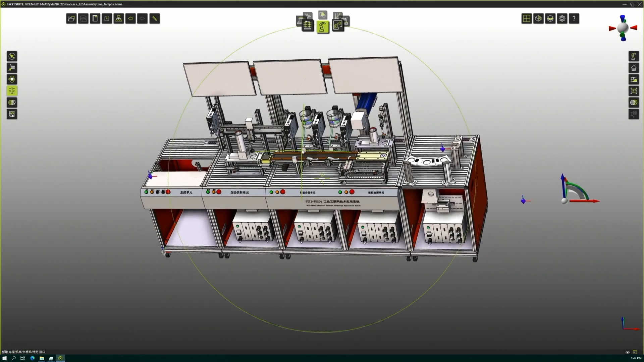This screenshot has width=644, height=362.
Task: Toggle the four-pane viewport layout
Action: [527, 19]
